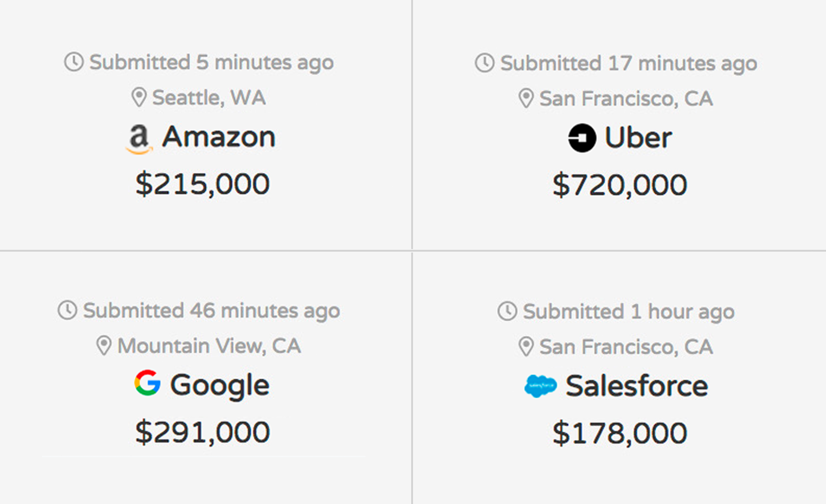Click the clock icon beside '5 minutes ago'
This screenshot has height=504, width=826.
(x=74, y=62)
